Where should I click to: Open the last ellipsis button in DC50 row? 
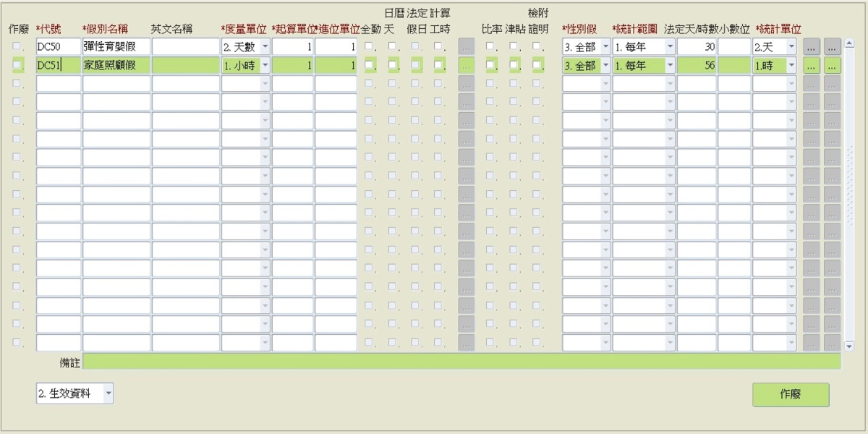[x=833, y=47]
